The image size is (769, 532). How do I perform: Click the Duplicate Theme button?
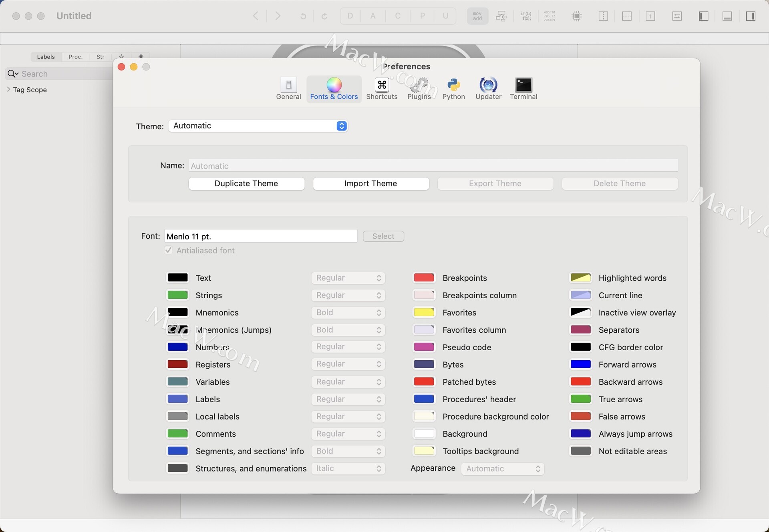coord(246,183)
